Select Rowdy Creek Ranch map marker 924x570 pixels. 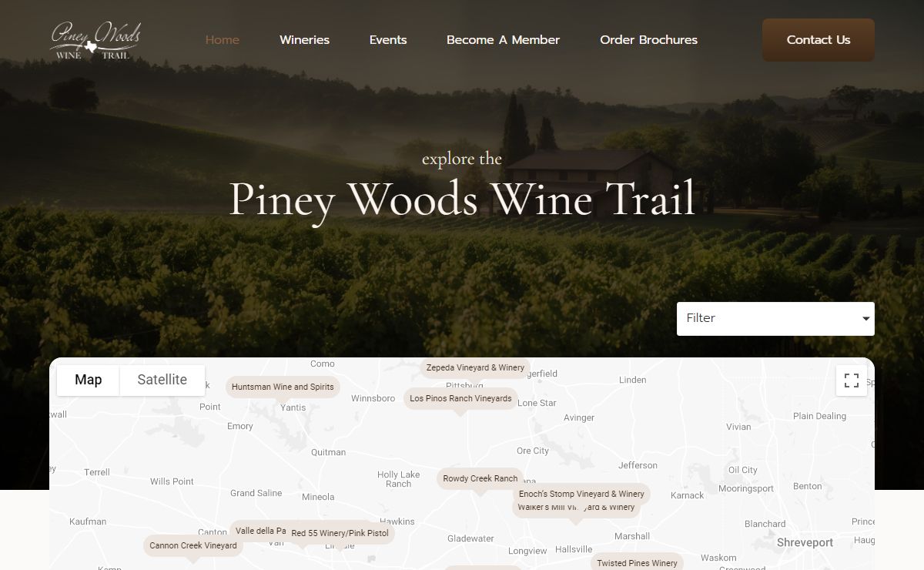point(480,479)
